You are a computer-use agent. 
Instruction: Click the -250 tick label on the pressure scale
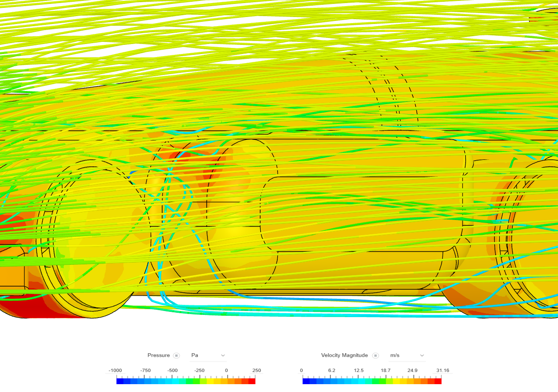tap(199, 371)
